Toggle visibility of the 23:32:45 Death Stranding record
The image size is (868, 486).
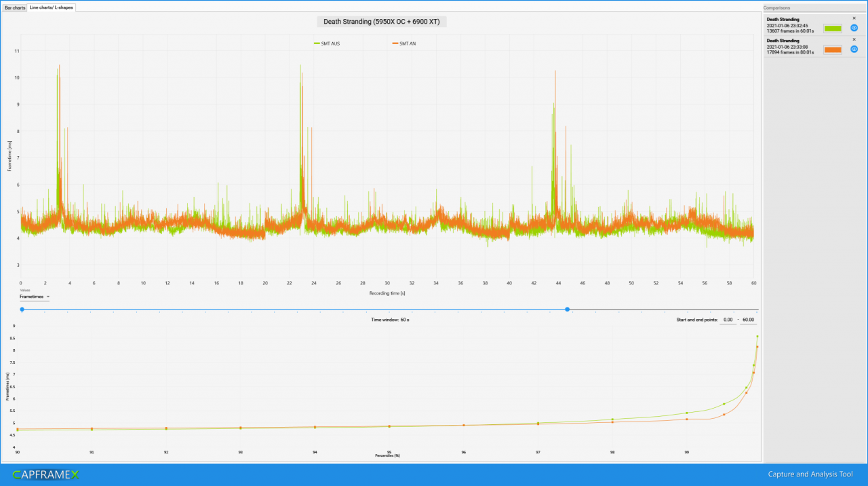pyautogui.click(x=854, y=29)
